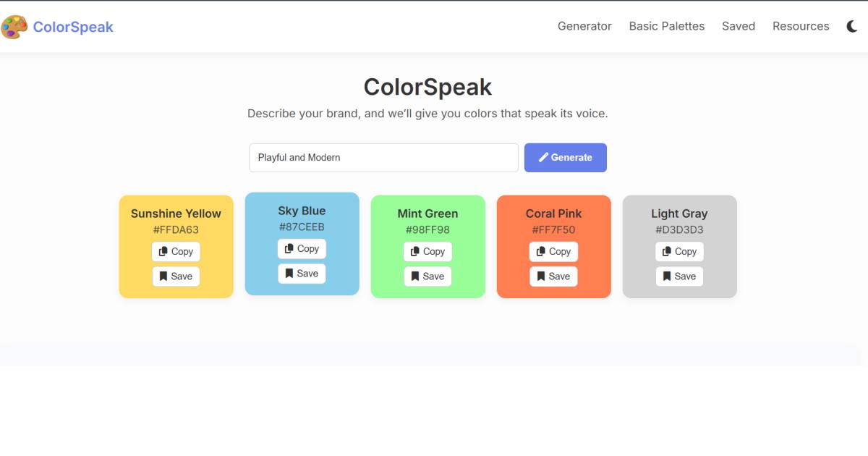The width and height of the screenshot is (868, 456).
Task: Click the copy icon on the Light Gray card
Action: click(667, 251)
